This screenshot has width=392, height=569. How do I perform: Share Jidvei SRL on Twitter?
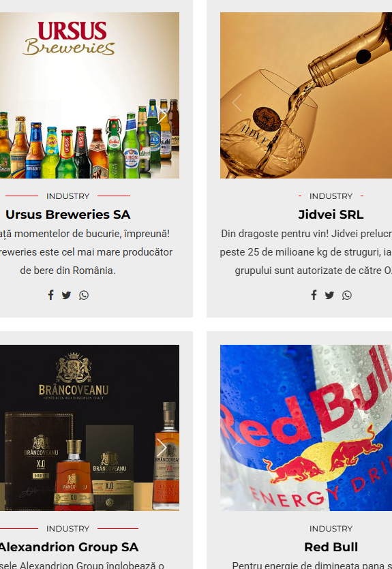329,295
